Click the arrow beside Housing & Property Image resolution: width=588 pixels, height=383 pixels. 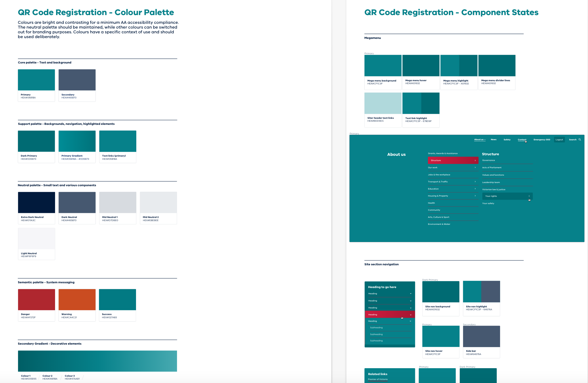[475, 196]
